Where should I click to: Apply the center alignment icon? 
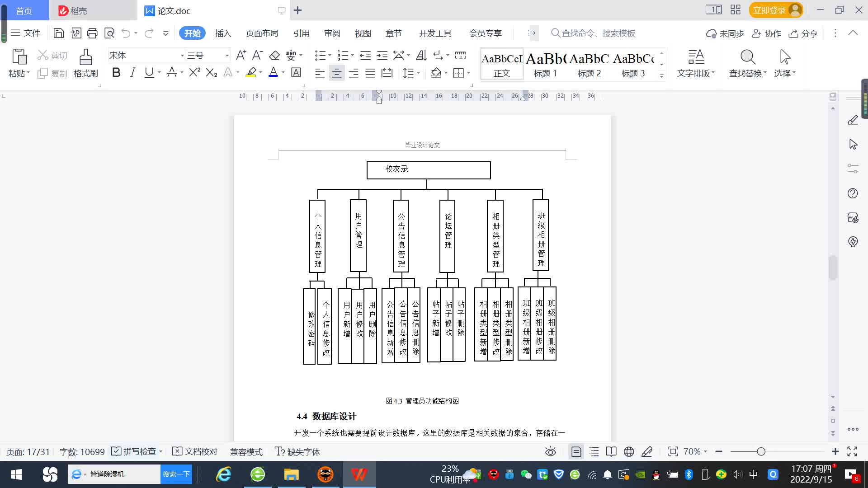(x=336, y=73)
